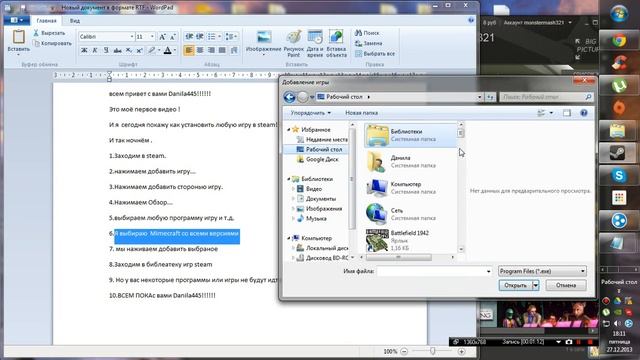
Task: Open Google Chrome from the taskbar
Action: (619, 41)
